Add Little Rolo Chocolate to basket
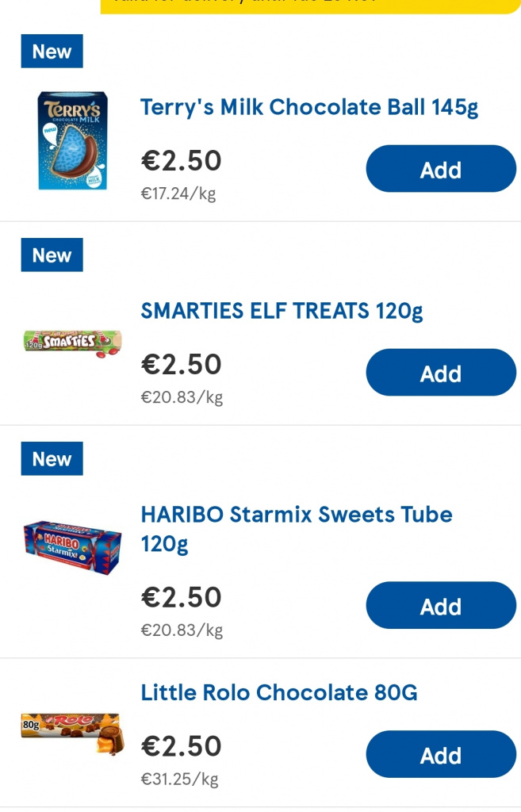Viewport: 521px width, 812px height. 441,754
